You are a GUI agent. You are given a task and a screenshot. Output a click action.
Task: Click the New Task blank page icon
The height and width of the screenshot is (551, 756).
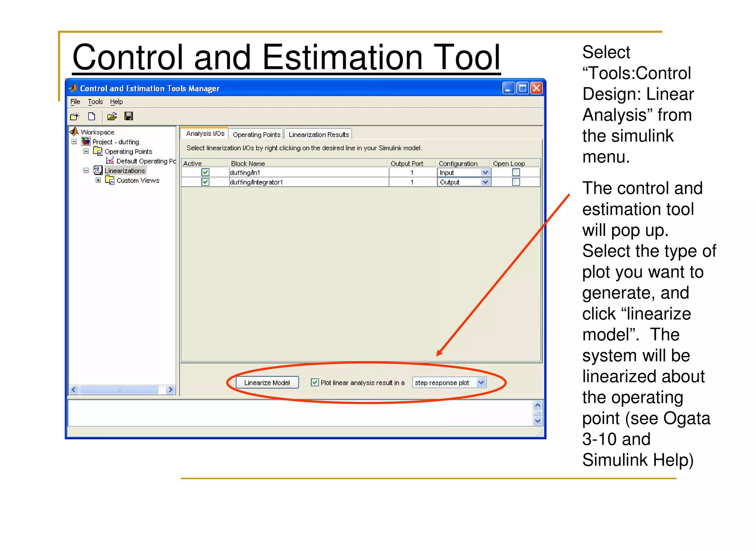coord(92,116)
